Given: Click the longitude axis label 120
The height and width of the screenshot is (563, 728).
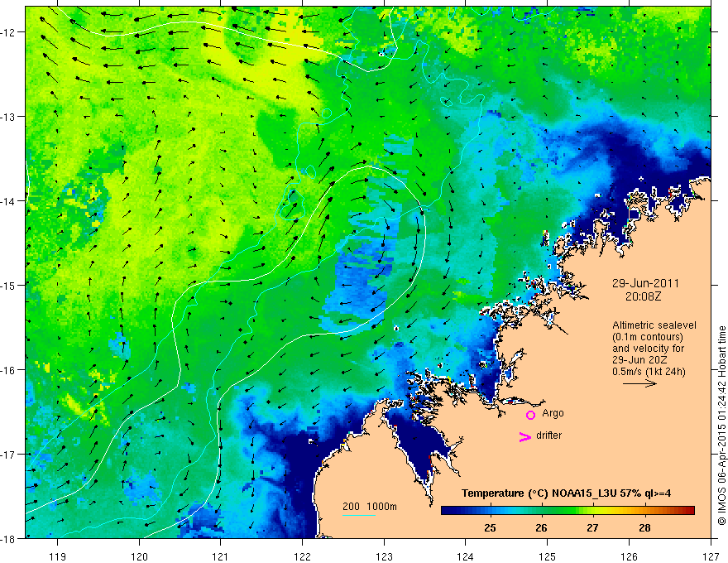Looking at the screenshot, I should (x=139, y=556).
